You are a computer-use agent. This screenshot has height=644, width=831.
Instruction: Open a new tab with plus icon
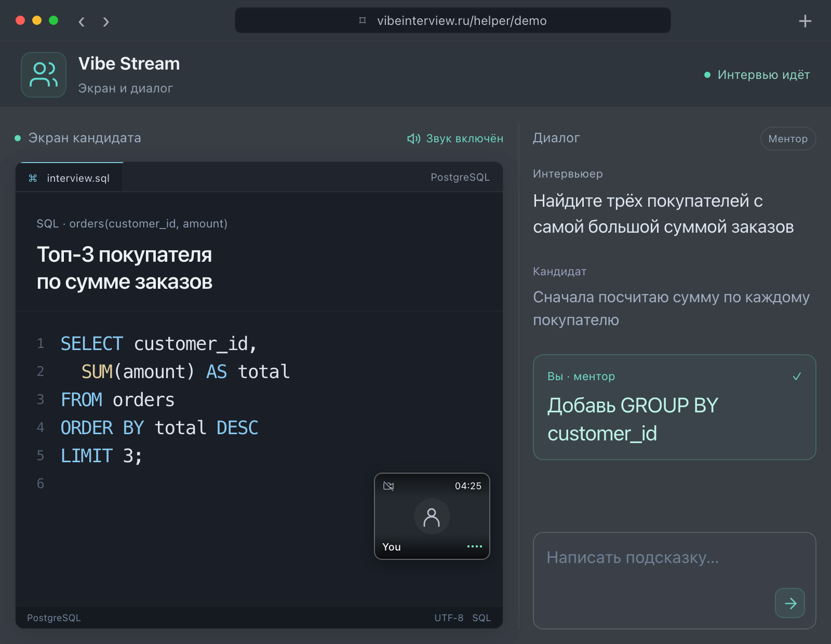[x=805, y=21]
